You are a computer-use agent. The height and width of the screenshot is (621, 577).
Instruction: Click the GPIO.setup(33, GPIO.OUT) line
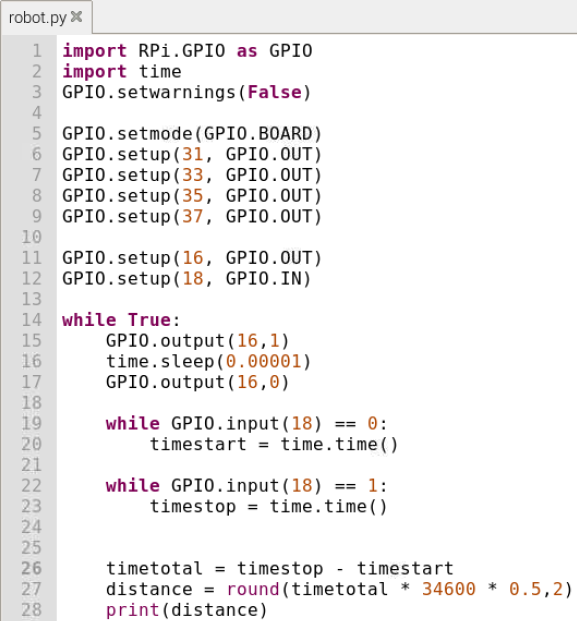point(192,175)
